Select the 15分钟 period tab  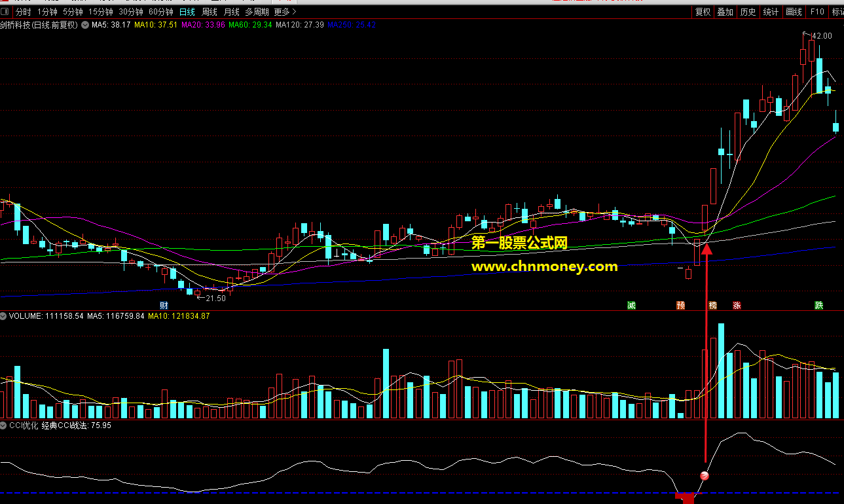click(101, 12)
